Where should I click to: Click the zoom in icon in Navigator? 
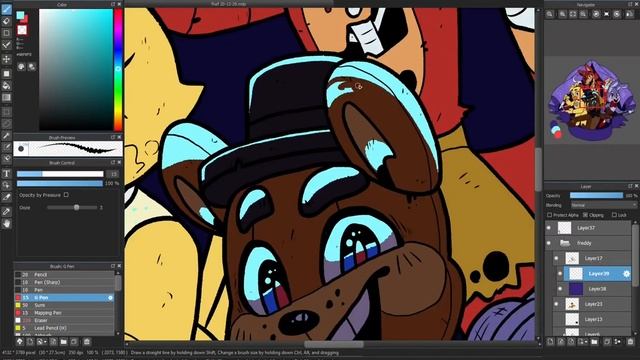[562, 14]
